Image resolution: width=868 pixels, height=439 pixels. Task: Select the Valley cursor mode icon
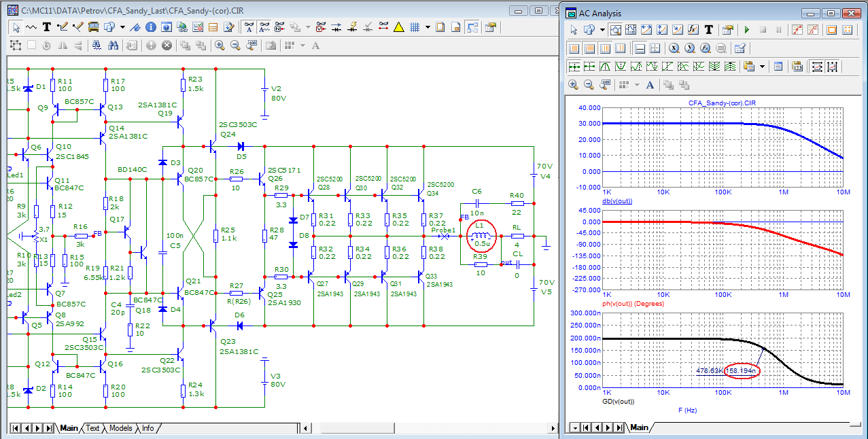(621, 66)
